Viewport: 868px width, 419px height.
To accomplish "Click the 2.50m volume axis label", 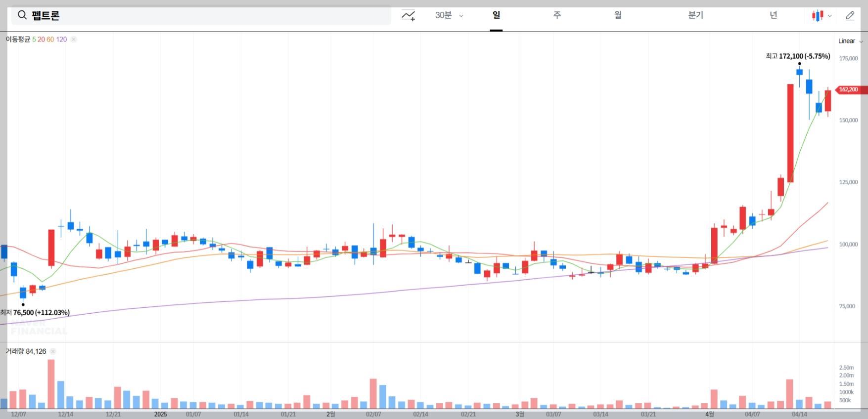I will pyautogui.click(x=846, y=368).
